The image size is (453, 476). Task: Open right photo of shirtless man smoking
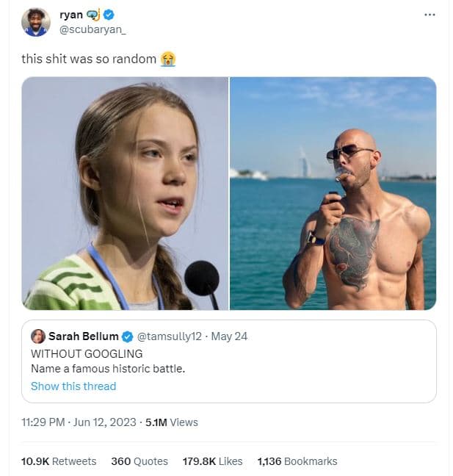[x=333, y=193]
